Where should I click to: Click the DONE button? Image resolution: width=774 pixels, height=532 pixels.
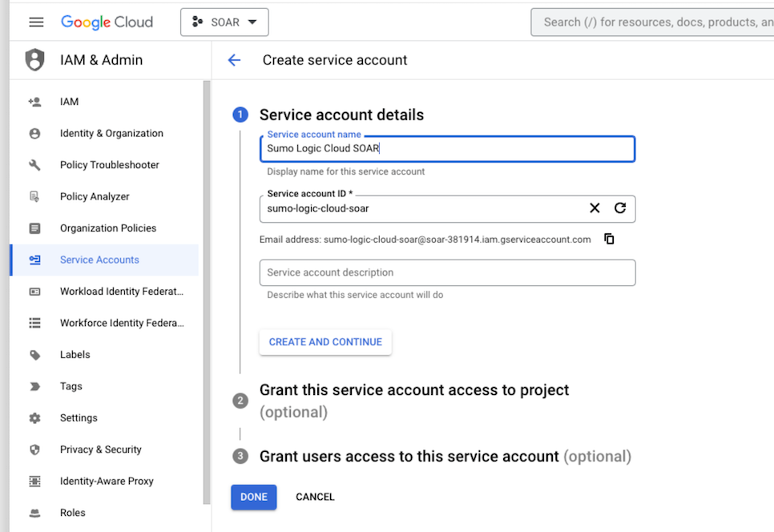coord(254,497)
